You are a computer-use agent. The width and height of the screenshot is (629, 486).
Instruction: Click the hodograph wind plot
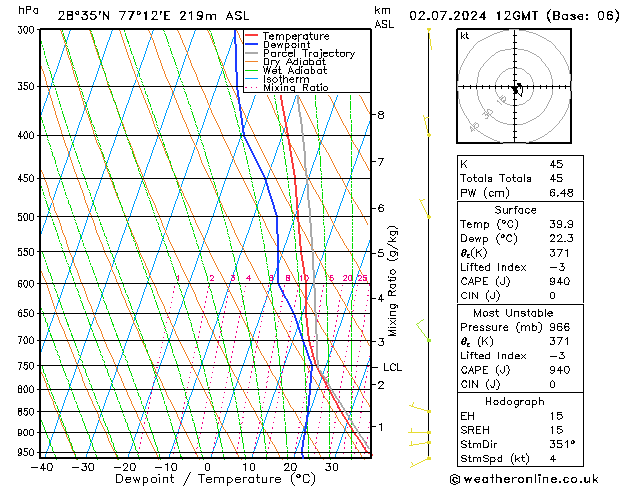(514, 86)
